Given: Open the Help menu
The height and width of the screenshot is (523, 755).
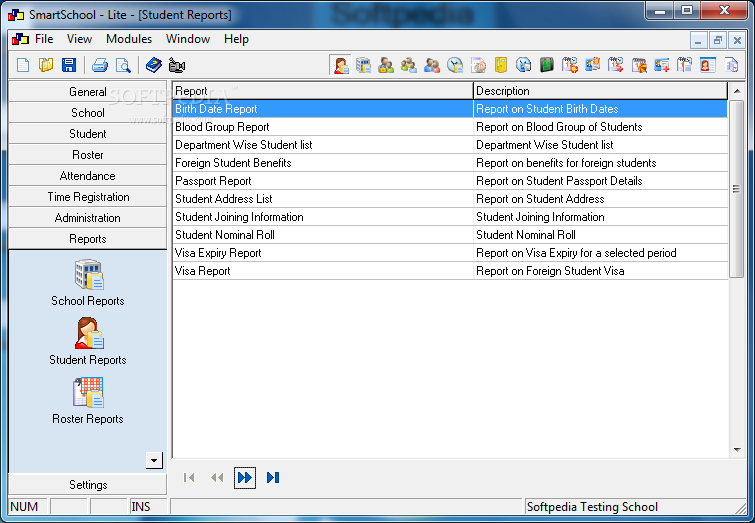Looking at the screenshot, I should click(236, 39).
